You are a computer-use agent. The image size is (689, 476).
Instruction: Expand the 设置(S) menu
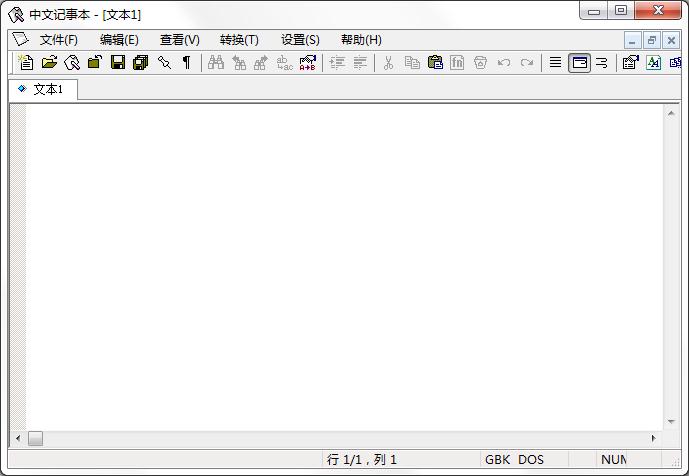coord(300,40)
